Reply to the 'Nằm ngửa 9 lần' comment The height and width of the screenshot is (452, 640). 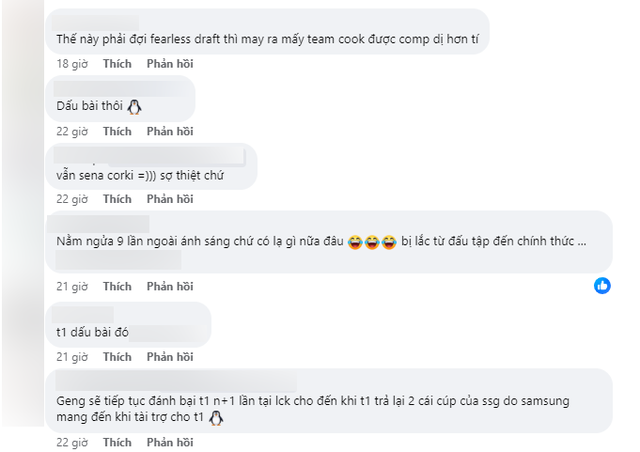(168, 287)
